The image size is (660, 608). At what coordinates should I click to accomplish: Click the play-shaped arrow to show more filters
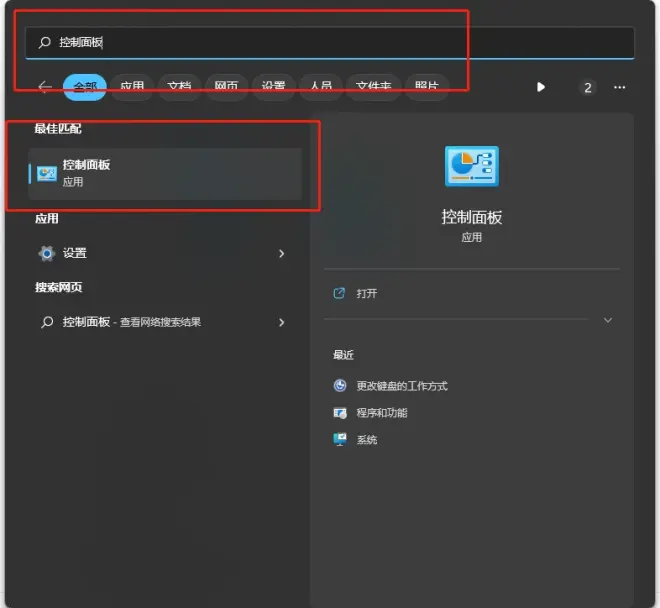(541, 87)
